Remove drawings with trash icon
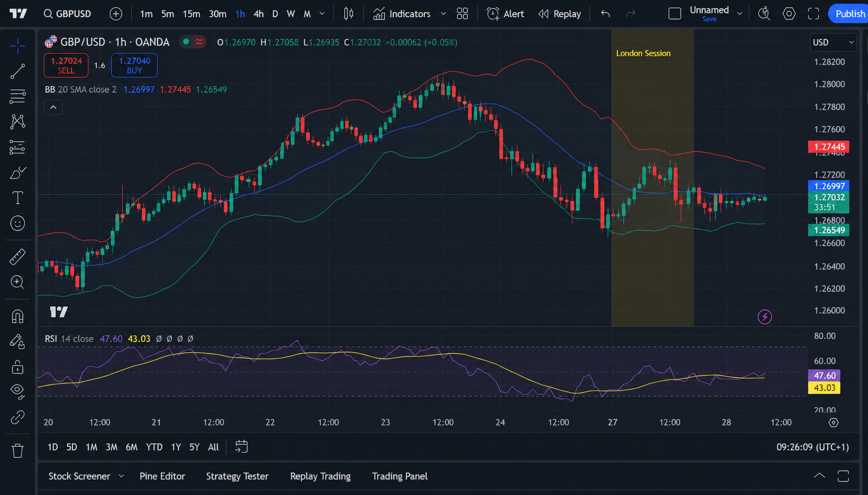The height and width of the screenshot is (495, 868). [x=17, y=450]
